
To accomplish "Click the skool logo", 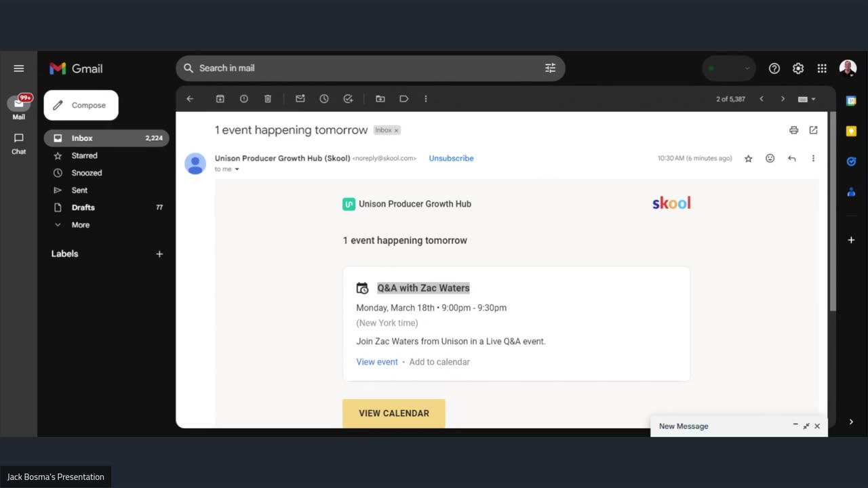I will (x=671, y=203).
